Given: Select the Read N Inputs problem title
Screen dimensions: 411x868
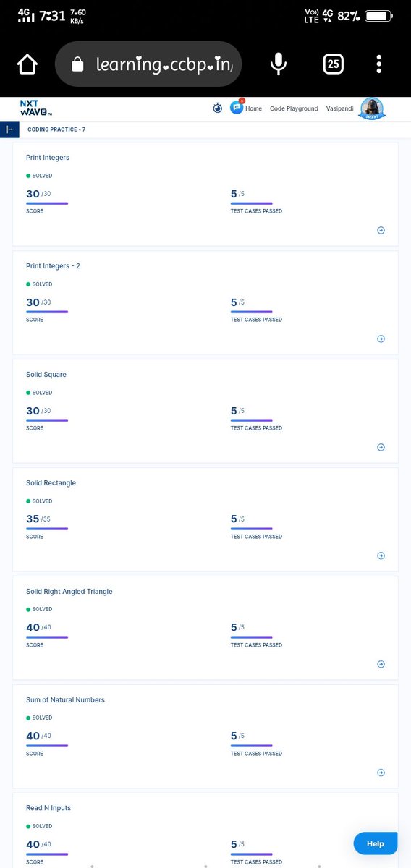Looking at the screenshot, I should tap(48, 808).
